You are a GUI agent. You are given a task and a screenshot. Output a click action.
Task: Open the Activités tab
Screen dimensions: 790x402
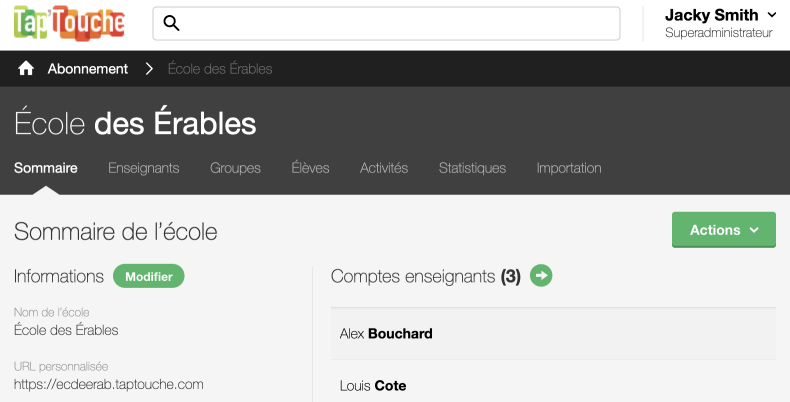(384, 168)
